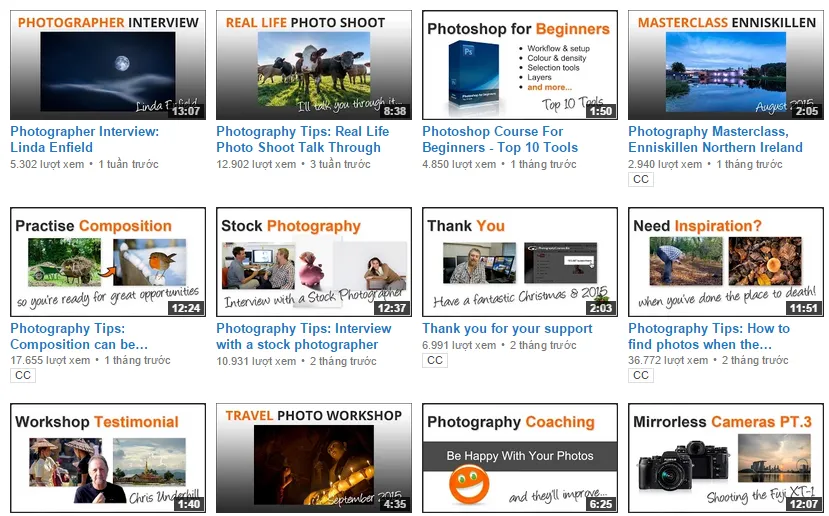Viewport: 829px width, 516px height.
Task: Click 8:38 duration badge on cows video
Action: coord(395,111)
